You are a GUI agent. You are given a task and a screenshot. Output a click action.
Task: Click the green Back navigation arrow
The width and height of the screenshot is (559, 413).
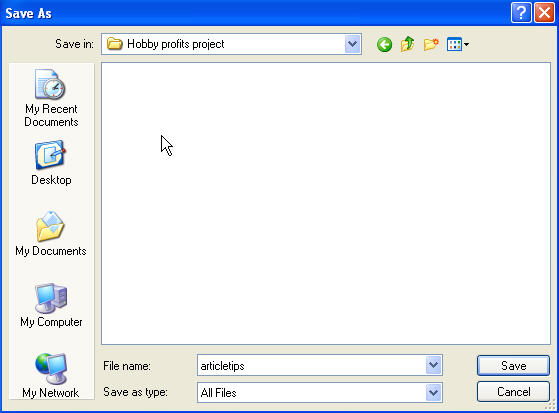tap(384, 45)
